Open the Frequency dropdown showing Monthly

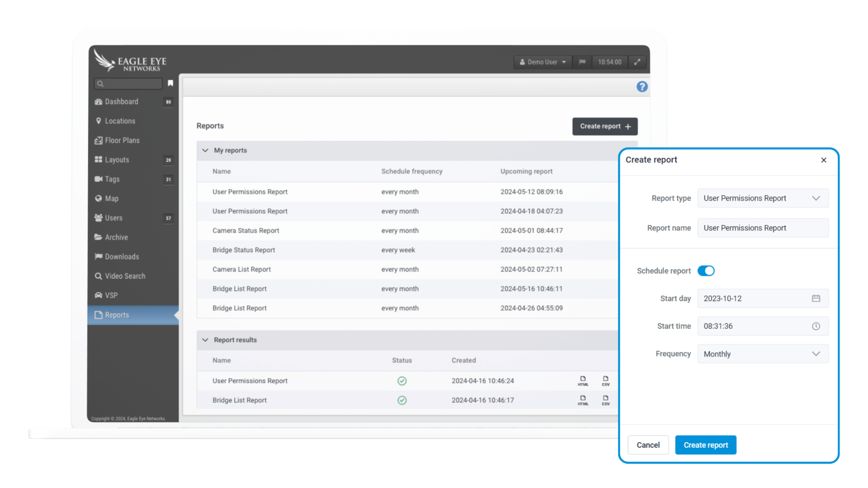click(762, 354)
